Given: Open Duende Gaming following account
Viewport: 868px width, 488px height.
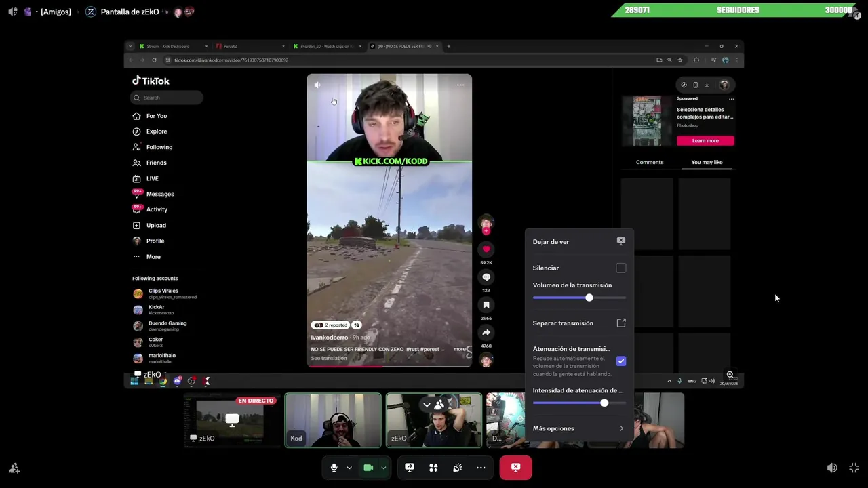Looking at the screenshot, I should (x=160, y=326).
